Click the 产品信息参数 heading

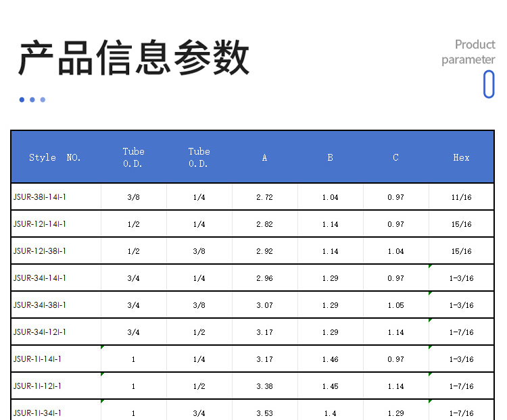[134, 58]
